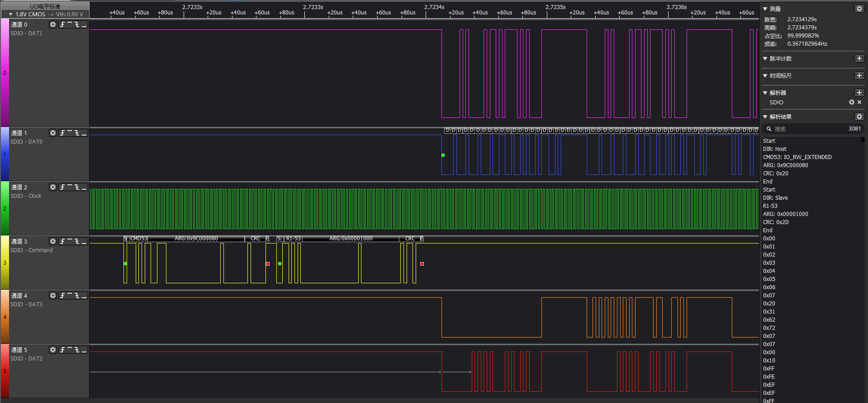This screenshot has width=868, height=403.
Task: Set falling edge trigger on 通道 5
Action: click(77, 350)
